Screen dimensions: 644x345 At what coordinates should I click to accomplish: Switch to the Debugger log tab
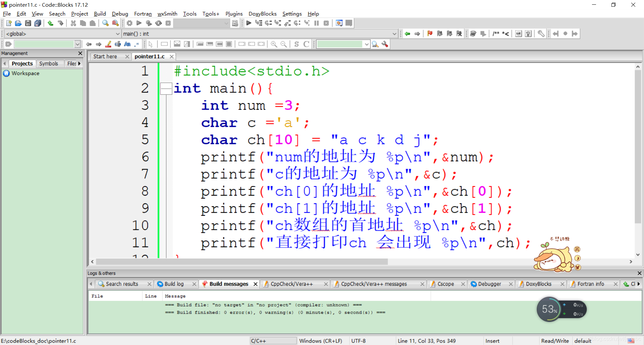(489, 284)
